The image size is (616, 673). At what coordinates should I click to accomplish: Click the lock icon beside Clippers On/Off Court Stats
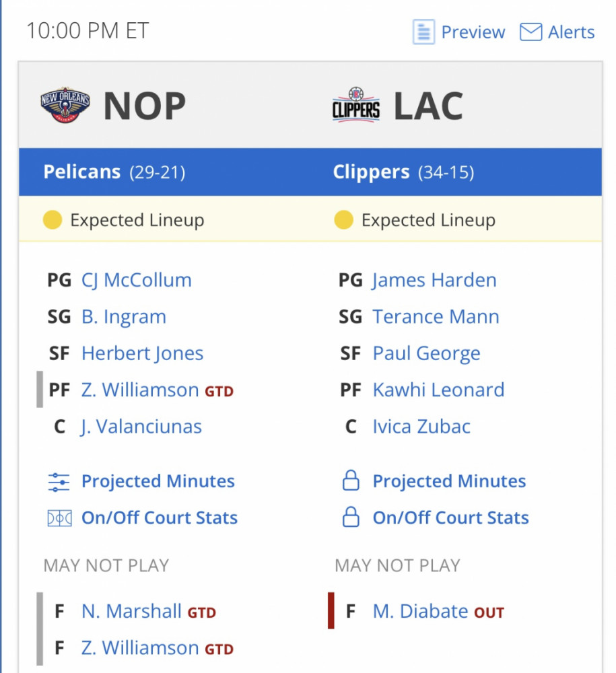pos(351,517)
